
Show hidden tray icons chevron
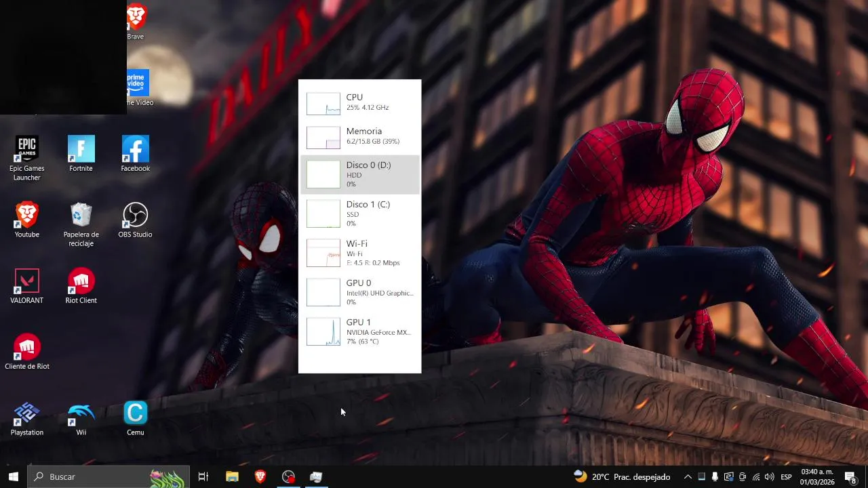click(688, 477)
